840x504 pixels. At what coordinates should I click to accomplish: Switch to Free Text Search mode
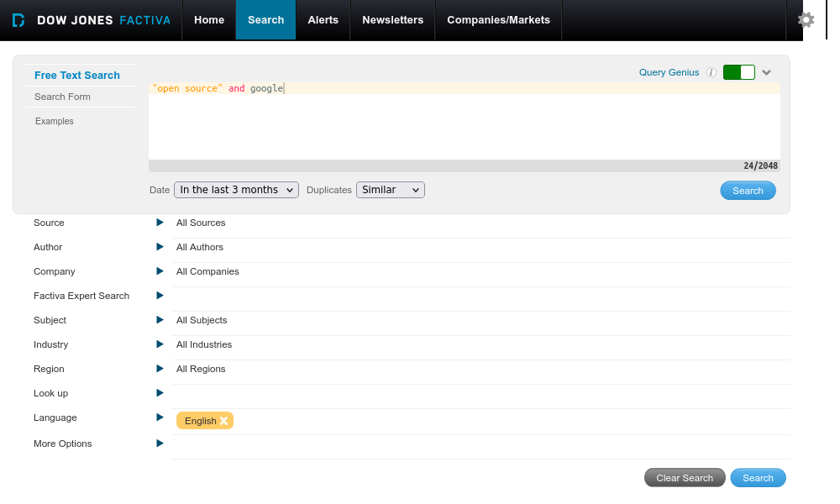click(77, 76)
